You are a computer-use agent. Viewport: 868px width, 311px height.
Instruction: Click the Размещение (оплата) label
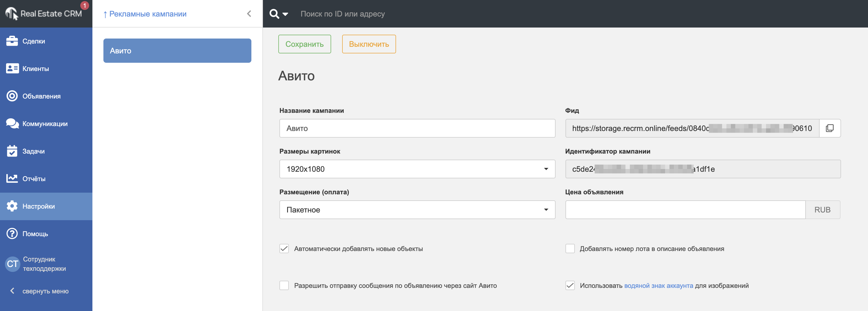point(314,192)
